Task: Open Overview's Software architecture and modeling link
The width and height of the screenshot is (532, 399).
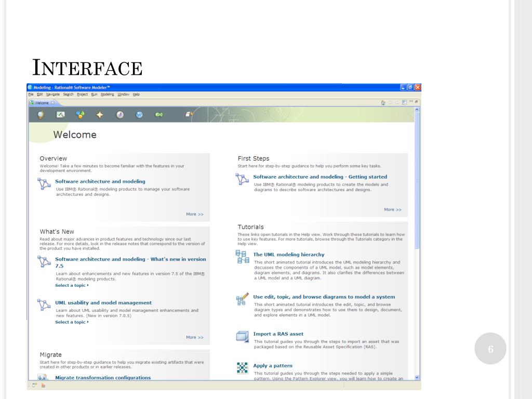Action: click(x=100, y=181)
